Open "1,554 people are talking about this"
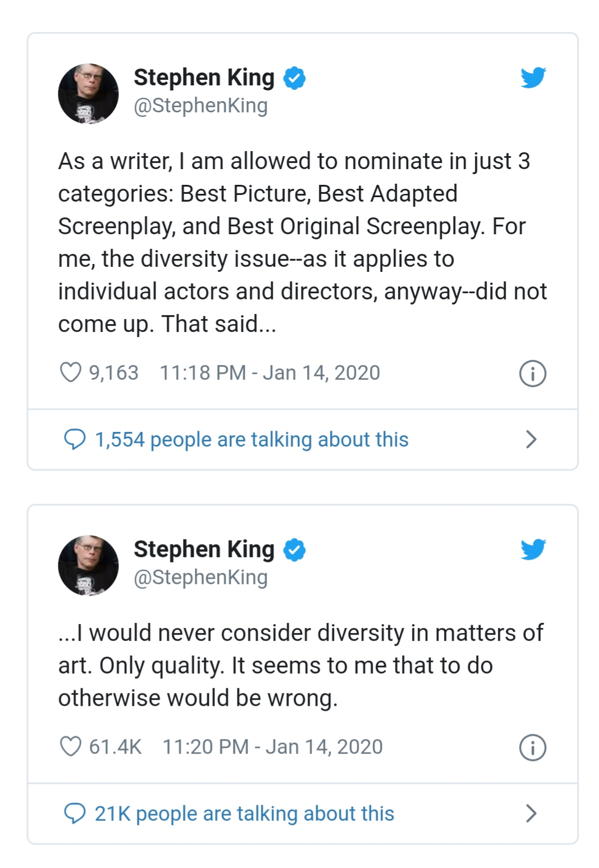The width and height of the screenshot is (599, 868). click(x=252, y=439)
